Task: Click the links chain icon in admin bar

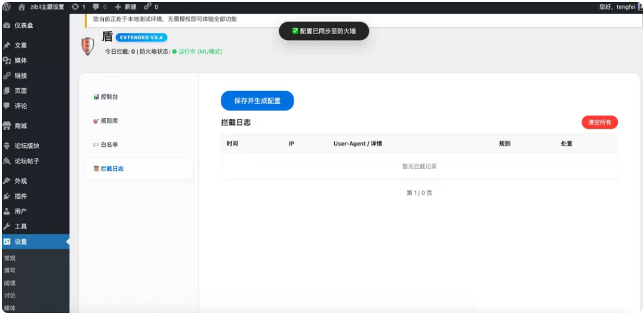Action: click(x=147, y=7)
